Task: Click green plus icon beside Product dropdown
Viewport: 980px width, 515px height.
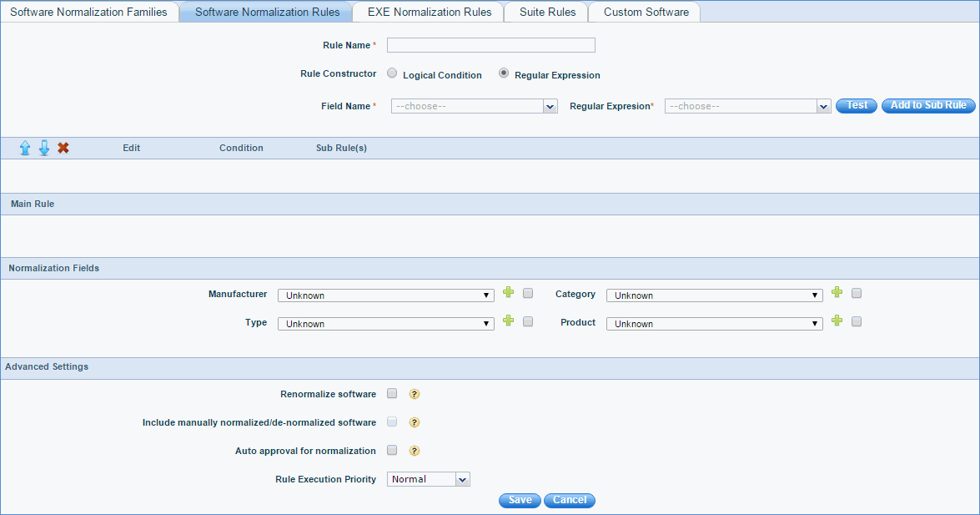Action: 837,321
